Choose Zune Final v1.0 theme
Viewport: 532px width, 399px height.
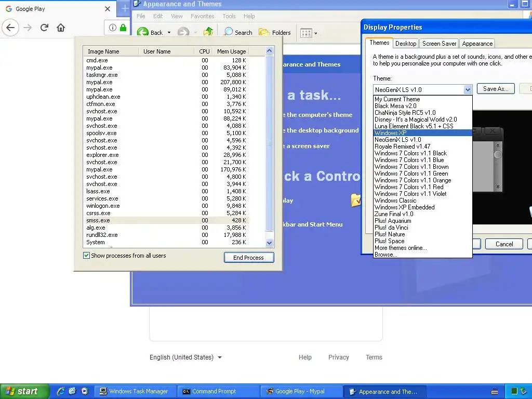pyautogui.click(x=423, y=214)
